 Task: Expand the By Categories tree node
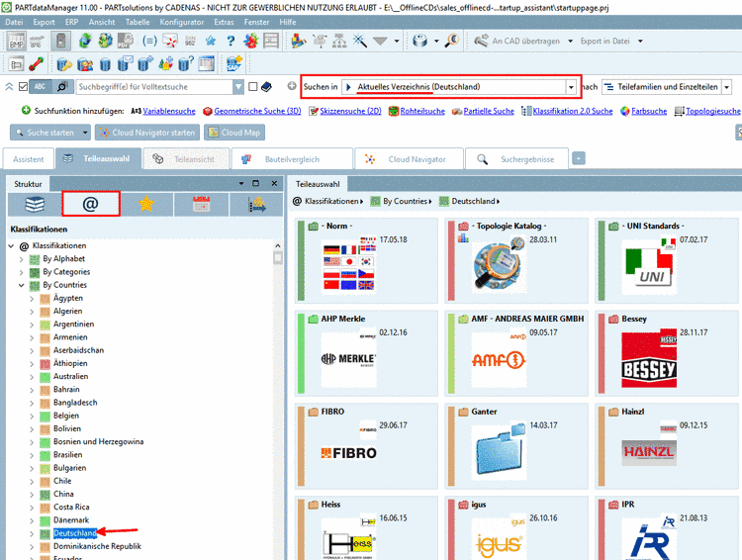click(22, 272)
